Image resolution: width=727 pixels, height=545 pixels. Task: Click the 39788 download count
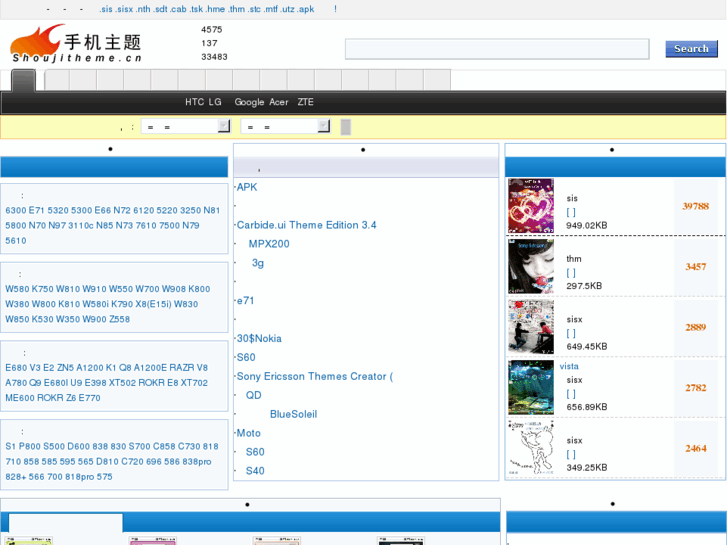695,206
